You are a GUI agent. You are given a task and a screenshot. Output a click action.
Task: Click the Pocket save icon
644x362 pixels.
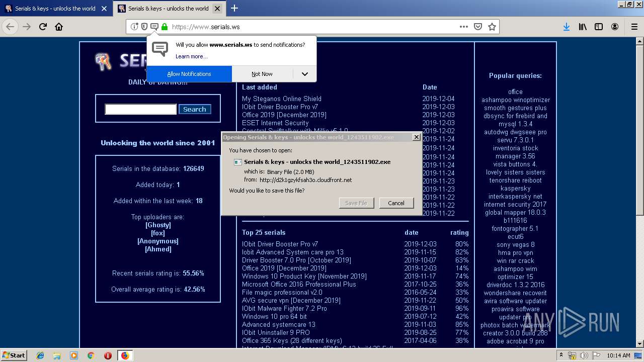(478, 27)
